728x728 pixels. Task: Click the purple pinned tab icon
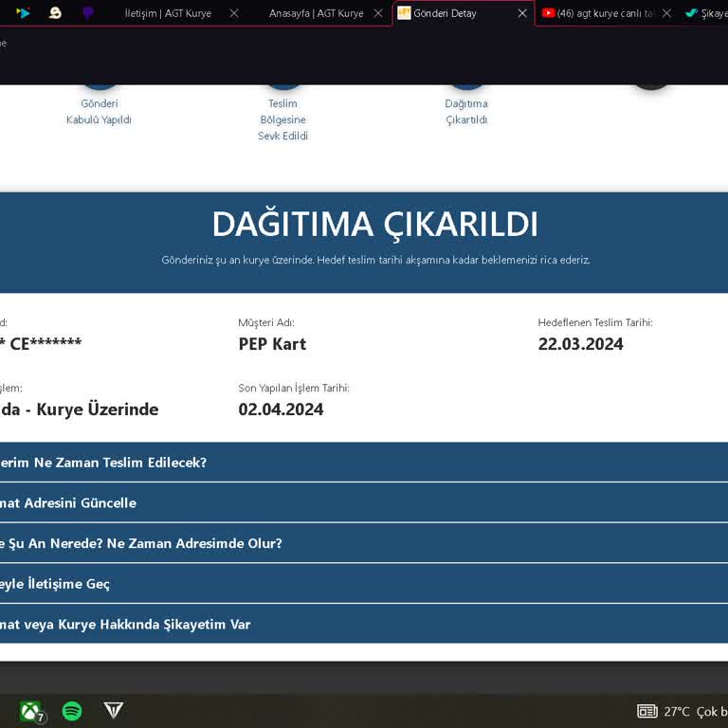[88, 13]
